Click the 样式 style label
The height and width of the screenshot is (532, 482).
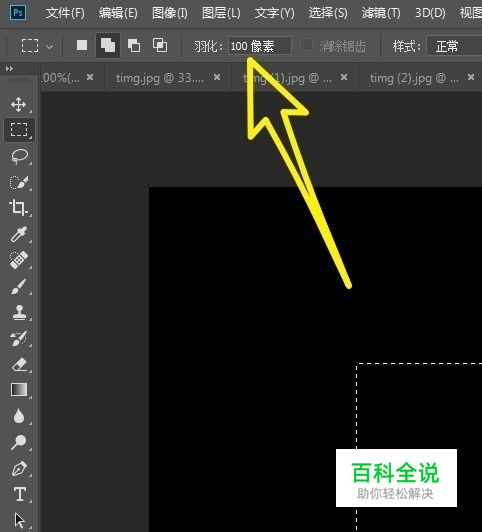coord(407,46)
